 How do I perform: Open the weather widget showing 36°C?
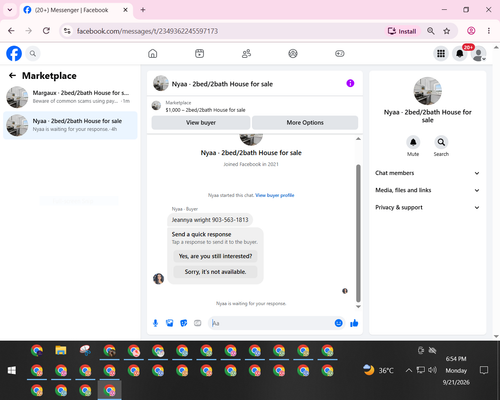(x=378, y=370)
